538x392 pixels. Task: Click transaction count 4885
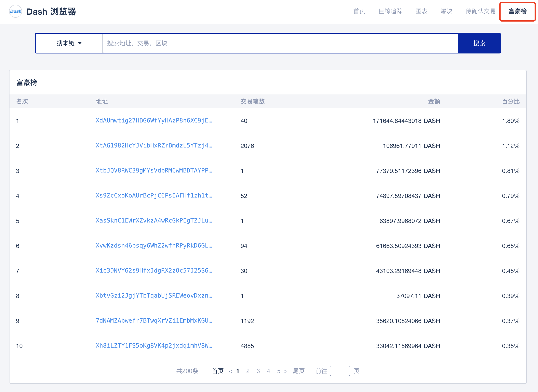247,346
